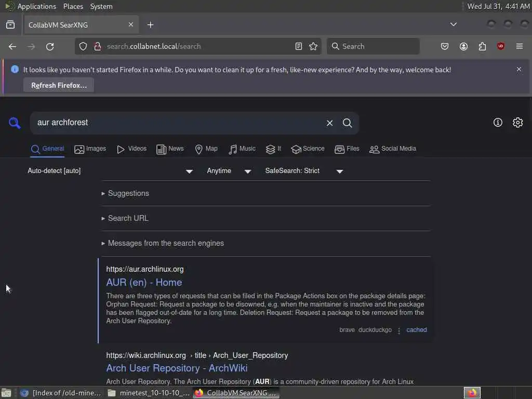532x399 pixels.
Task: Click the Refresh Firefox… button
Action: coord(59,85)
